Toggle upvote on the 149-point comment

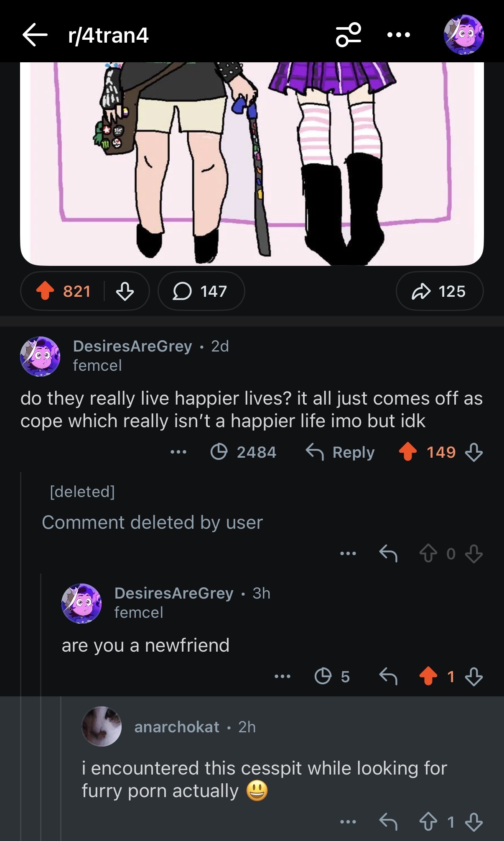[407, 452]
